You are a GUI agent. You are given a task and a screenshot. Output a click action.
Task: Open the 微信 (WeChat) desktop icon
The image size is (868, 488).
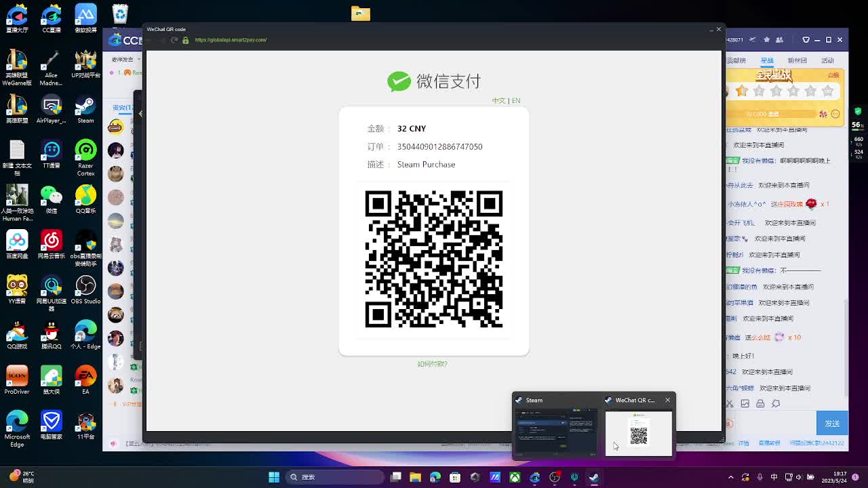coord(52,201)
